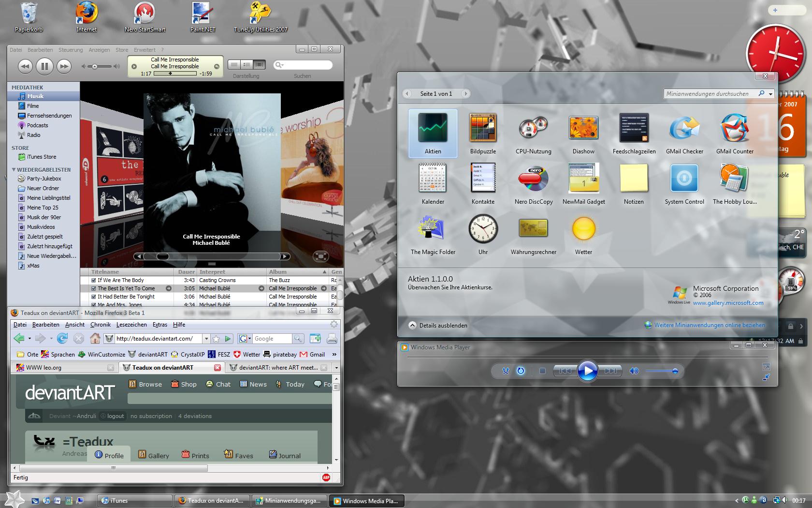Collapse gadget details with Details ausblenden

click(438, 326)
